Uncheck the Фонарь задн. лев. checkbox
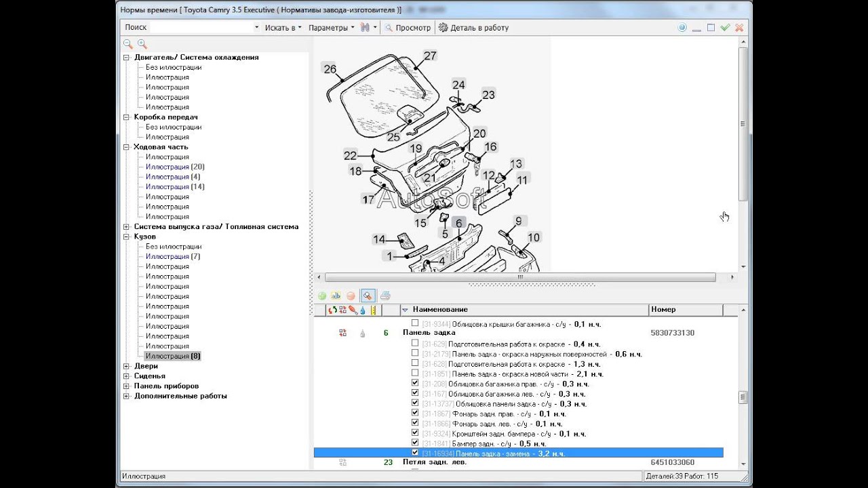This screenshot has width=868, height=488. pyautogui.click(x=415, y=423)
